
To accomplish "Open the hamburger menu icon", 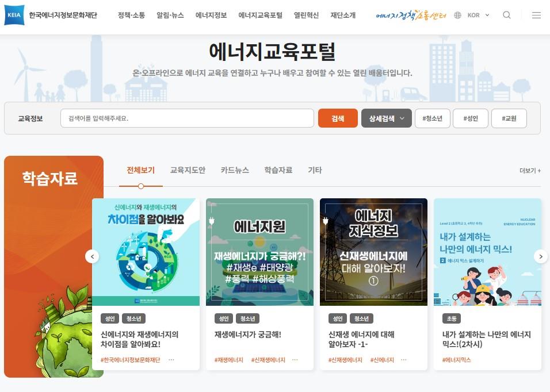I will click(535, 16).
